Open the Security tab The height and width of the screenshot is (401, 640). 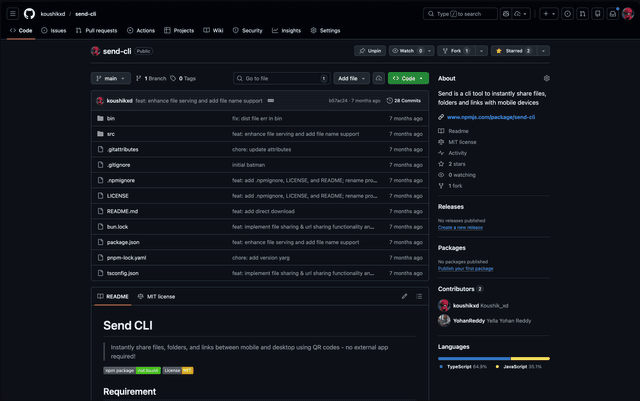[247, 31]
